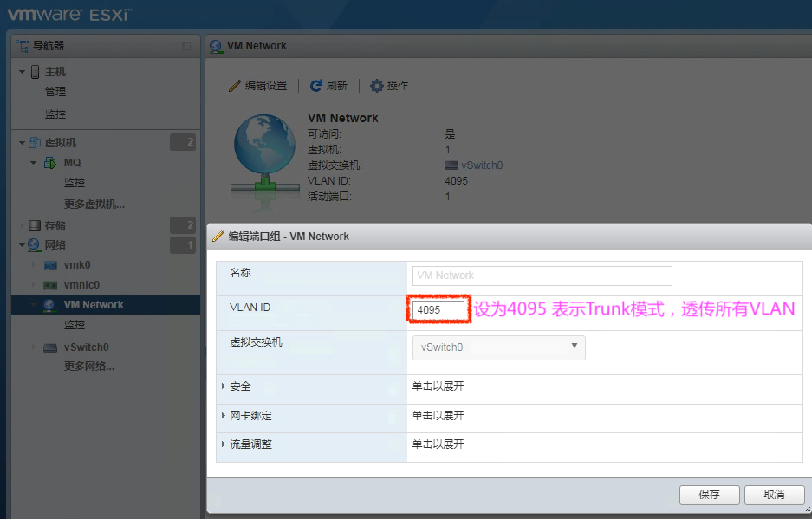Click 单击以展开 text in 安全 row
The width and height of the screenshot is (812, 519).
click(x=438, y=386)
